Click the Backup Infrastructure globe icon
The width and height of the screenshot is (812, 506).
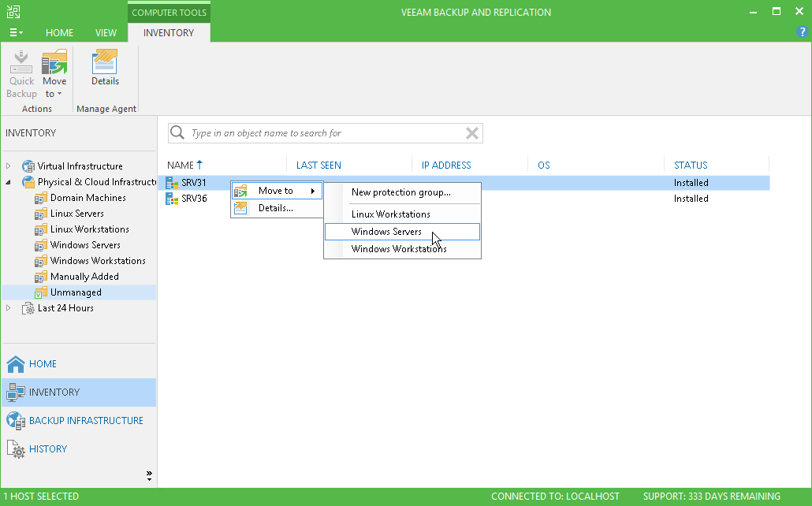coord(16,421)
